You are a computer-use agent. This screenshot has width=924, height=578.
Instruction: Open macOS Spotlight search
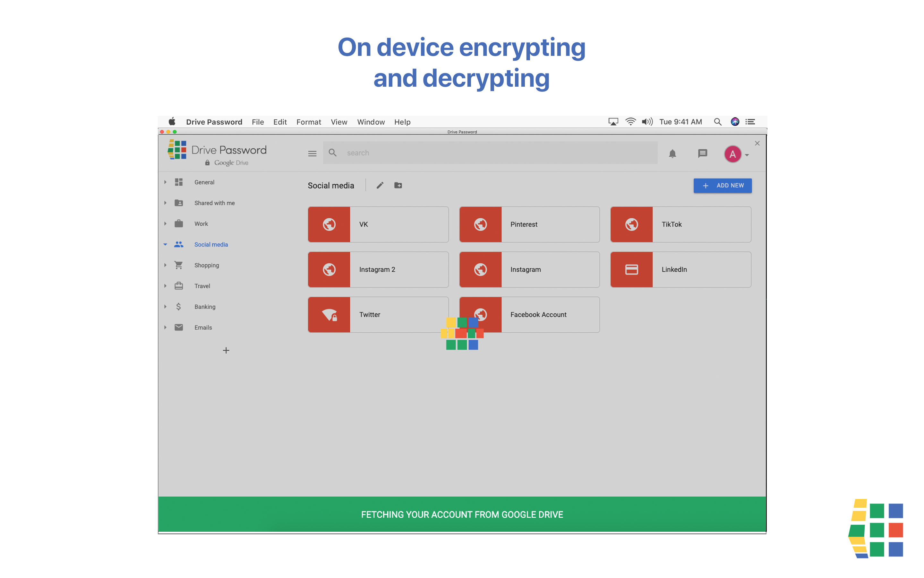[717, 122]
